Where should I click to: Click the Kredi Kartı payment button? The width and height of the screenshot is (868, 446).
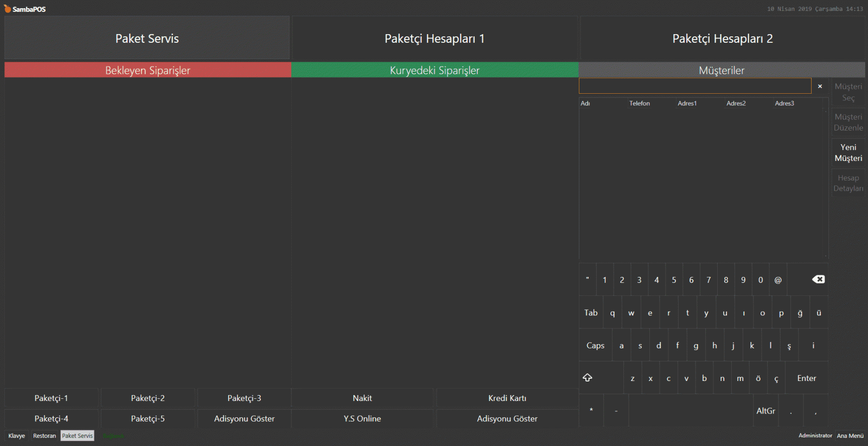pos(507,398)
